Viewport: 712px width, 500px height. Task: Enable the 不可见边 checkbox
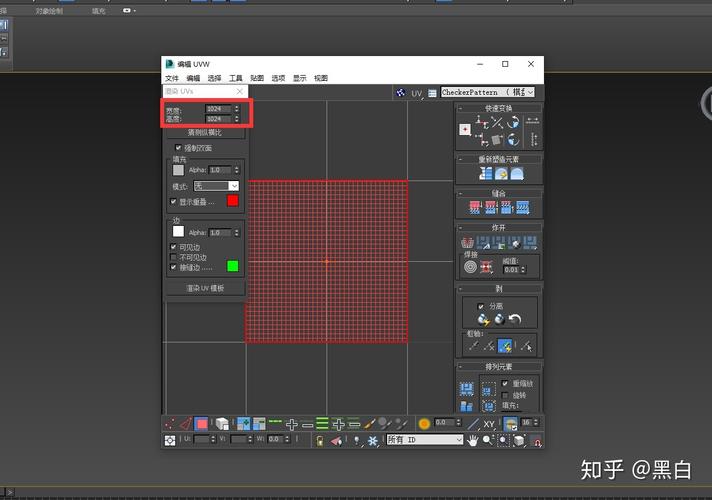pyautogui.click(x=174, y=257)
